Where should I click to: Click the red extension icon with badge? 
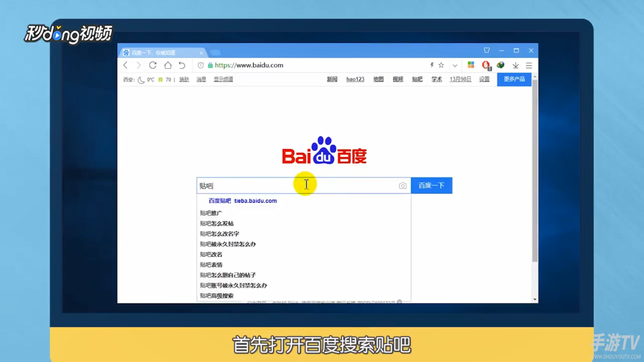coord(486,65)
